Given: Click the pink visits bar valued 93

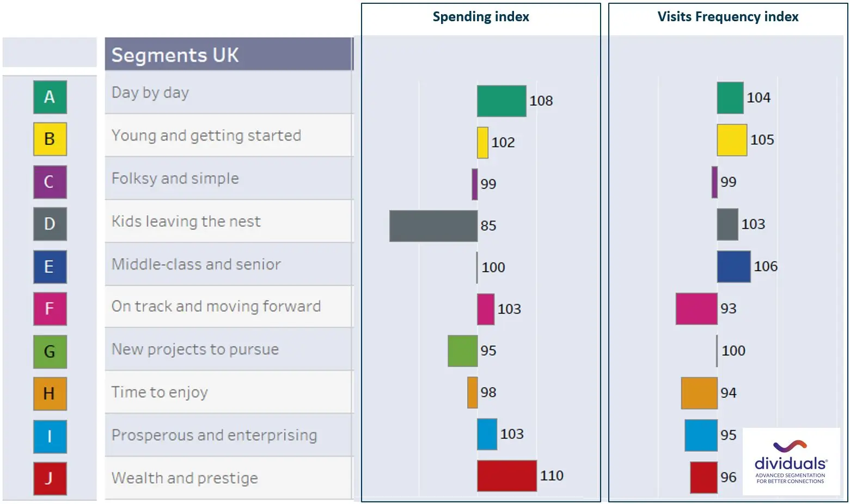Looking at the screenshot, I should [696, 309].
